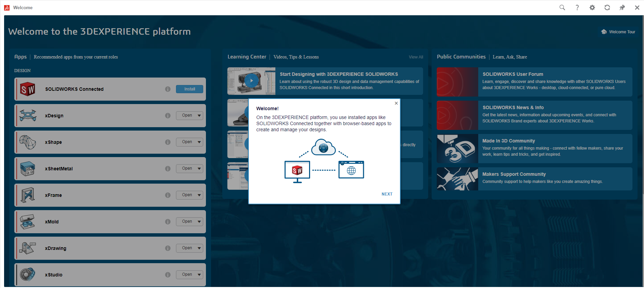Click View All in Learning Center
This screenshot has height=288, width=644.
coord(416,57)
